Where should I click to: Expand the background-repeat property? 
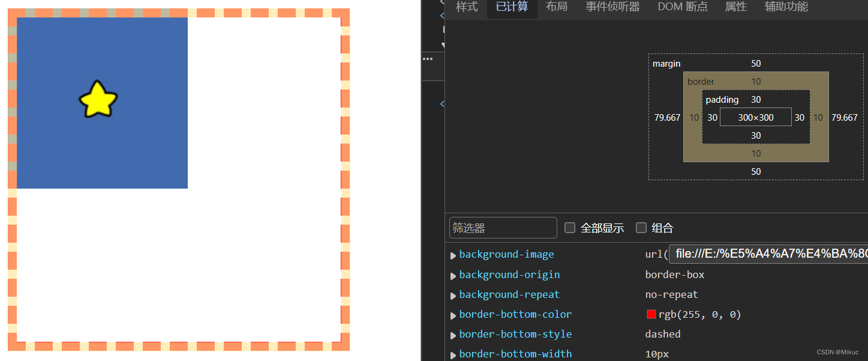(x=453, y=294)
